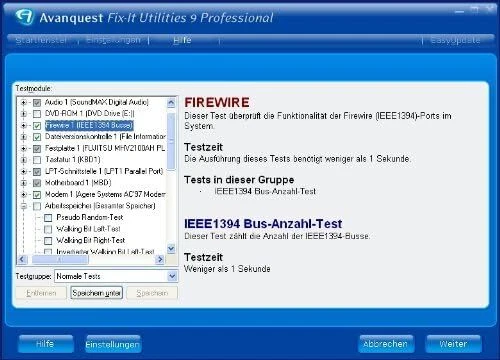500x360 pixels.
Task: Open the Testgruppe dropdown
Action: click(x=172, y=276)
